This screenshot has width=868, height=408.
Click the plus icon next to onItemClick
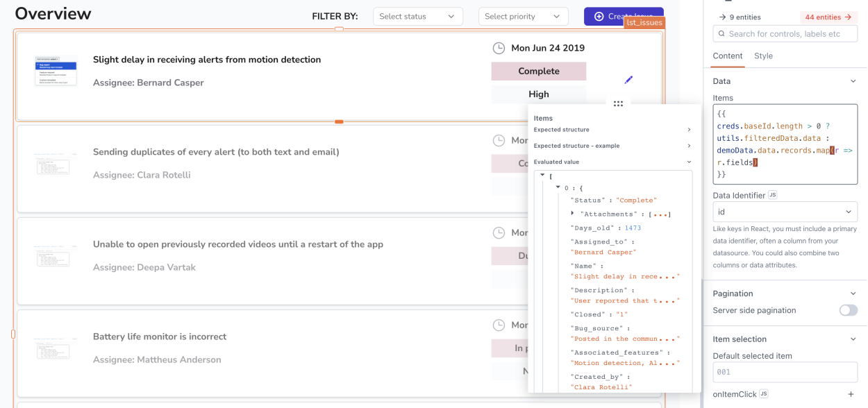point(851,394)
